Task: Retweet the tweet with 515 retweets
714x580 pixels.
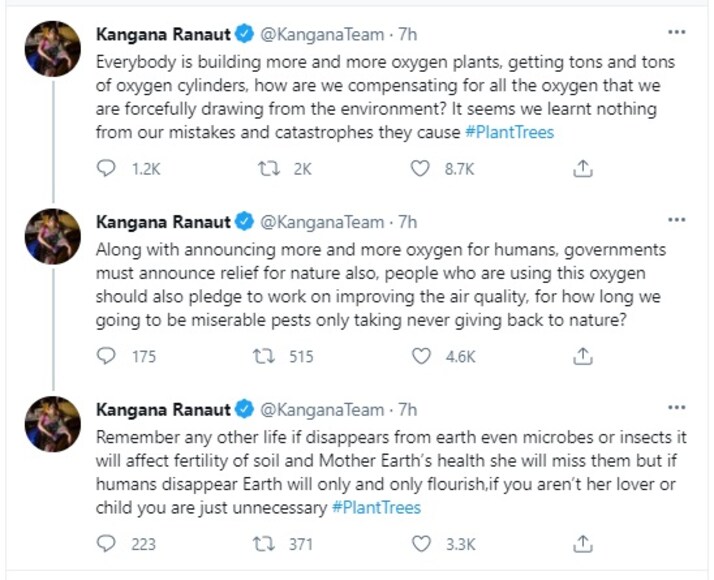Action: pos(268,356)
